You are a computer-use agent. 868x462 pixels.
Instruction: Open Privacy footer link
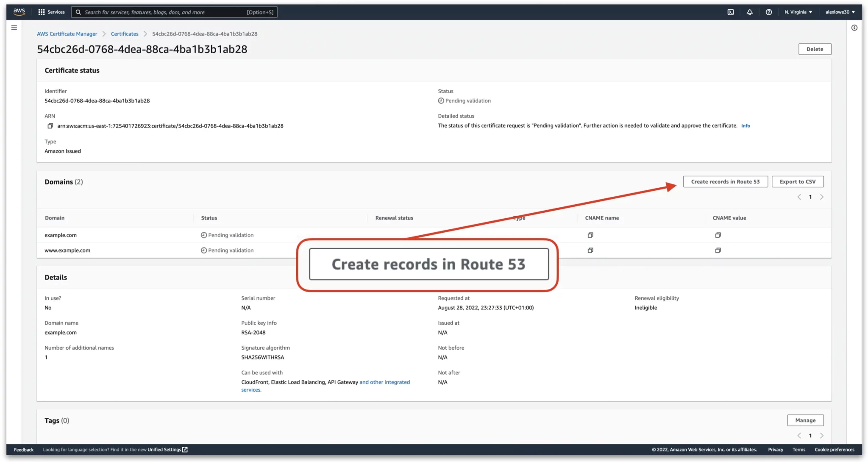coord(775,450)
